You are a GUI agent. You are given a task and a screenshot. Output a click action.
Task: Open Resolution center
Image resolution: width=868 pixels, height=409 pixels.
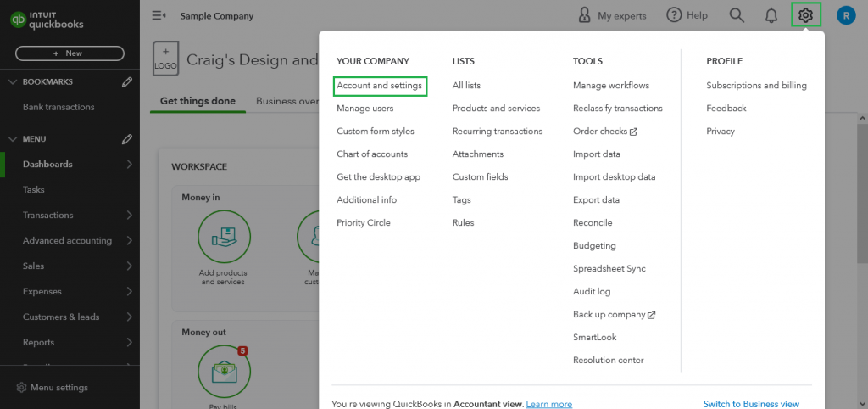tap(609, 361)
